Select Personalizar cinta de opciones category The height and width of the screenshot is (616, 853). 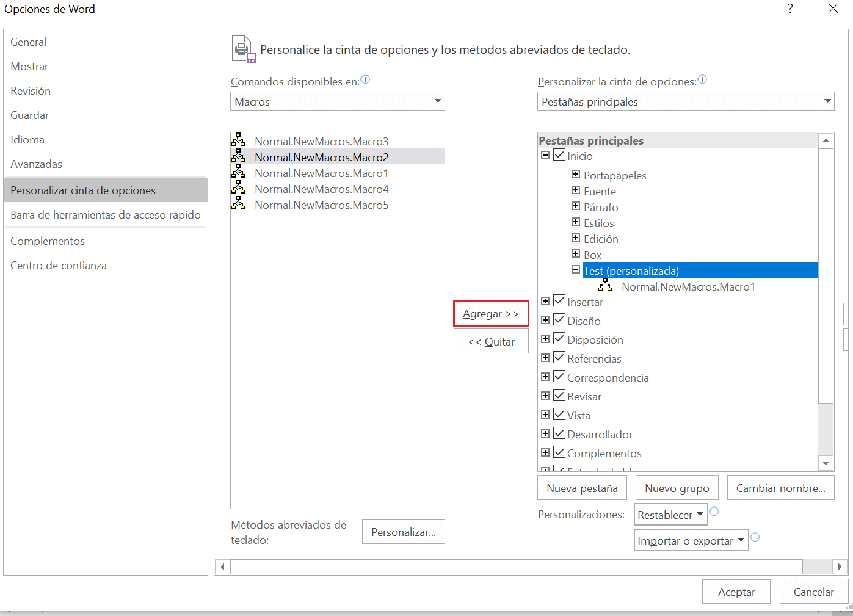[106, 190]
